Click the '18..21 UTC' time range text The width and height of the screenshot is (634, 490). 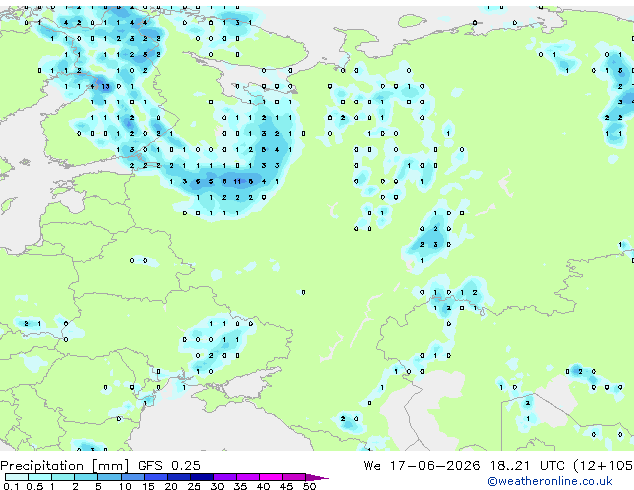527,465
